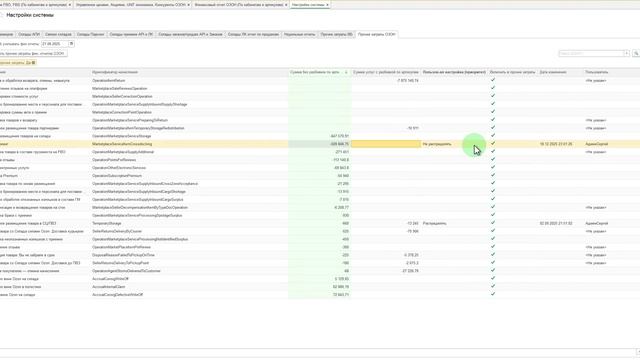The height and width of the screenshot is (360, 640).
Task: Close the 'Настройки системы' window tab
Action: [x=327, y=5]
